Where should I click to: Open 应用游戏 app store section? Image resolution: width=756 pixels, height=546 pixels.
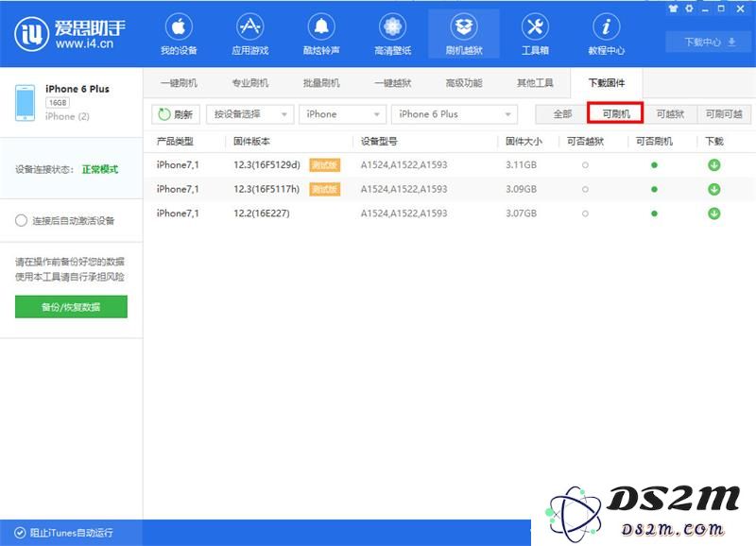(249, 34)
